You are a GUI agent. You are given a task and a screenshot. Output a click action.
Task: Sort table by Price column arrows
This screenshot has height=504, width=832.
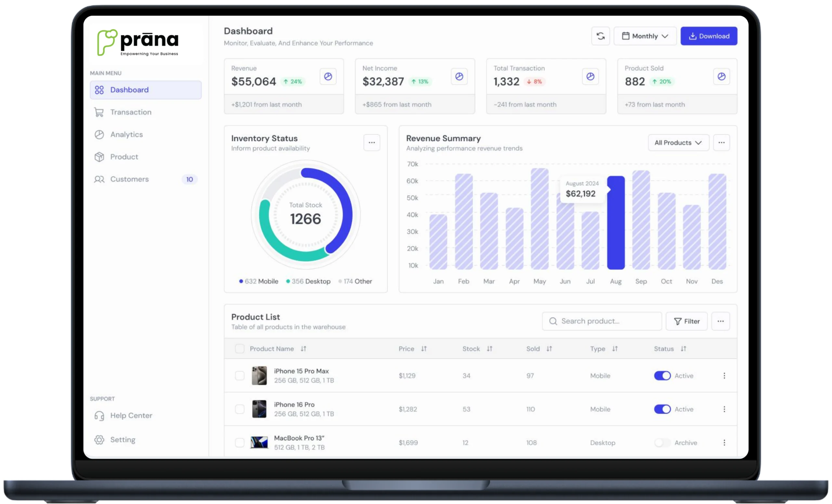click(x=424, y=349)
